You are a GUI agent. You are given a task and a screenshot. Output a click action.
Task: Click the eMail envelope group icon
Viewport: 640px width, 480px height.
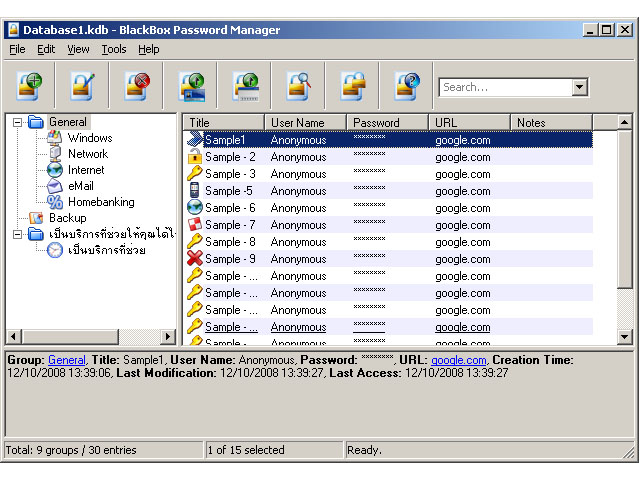point(54,186)
